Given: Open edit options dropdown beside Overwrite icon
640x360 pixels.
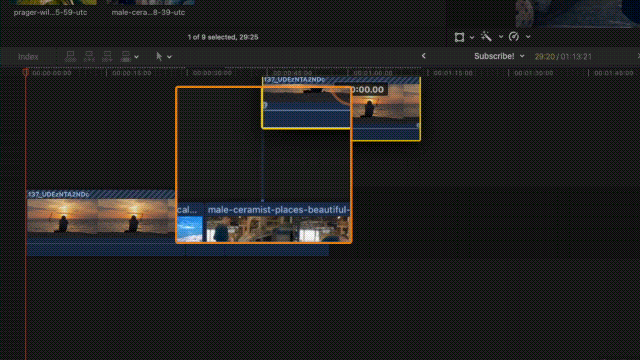Looking at the screenshot, I should [137, 57].
